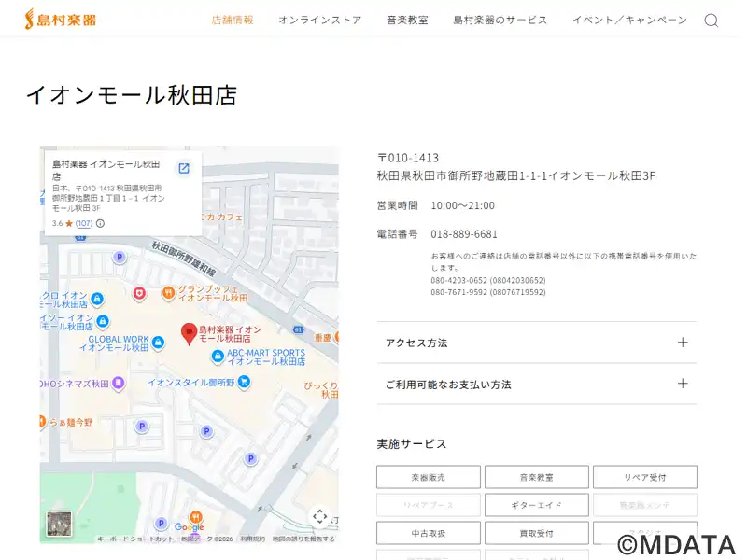This screenshot has height=560, width=747.
Task: Click the 楽器販売 service button
Action: click(428, 477)
